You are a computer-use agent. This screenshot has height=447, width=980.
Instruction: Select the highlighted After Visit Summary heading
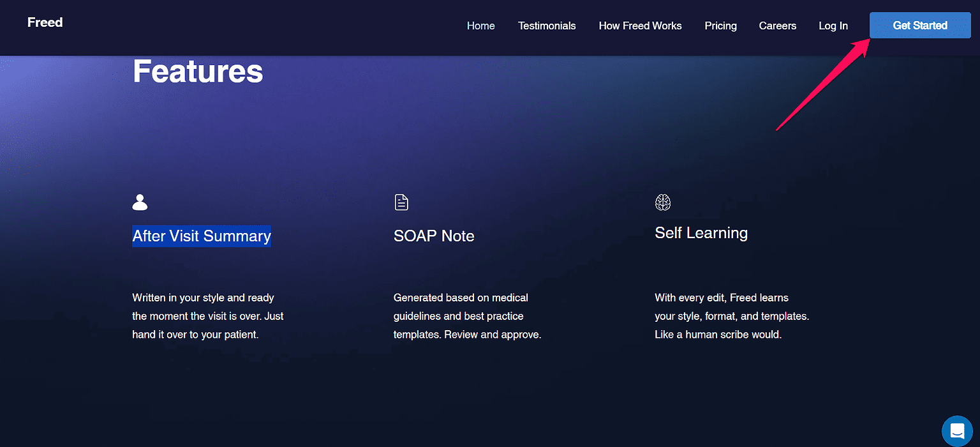coord(201,236)
